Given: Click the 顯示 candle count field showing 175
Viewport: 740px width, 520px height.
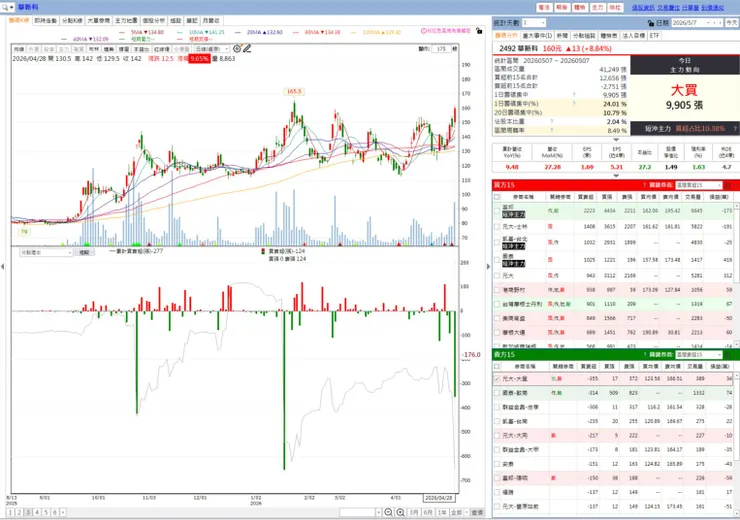Looking at the screenshot, I should pyautogui.click(x=442, y=49).
